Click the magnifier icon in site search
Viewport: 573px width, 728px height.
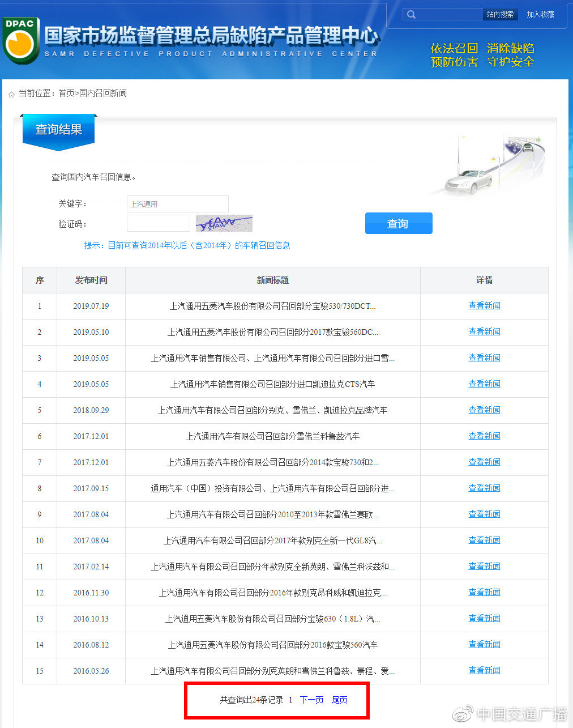tap(412, 14)
